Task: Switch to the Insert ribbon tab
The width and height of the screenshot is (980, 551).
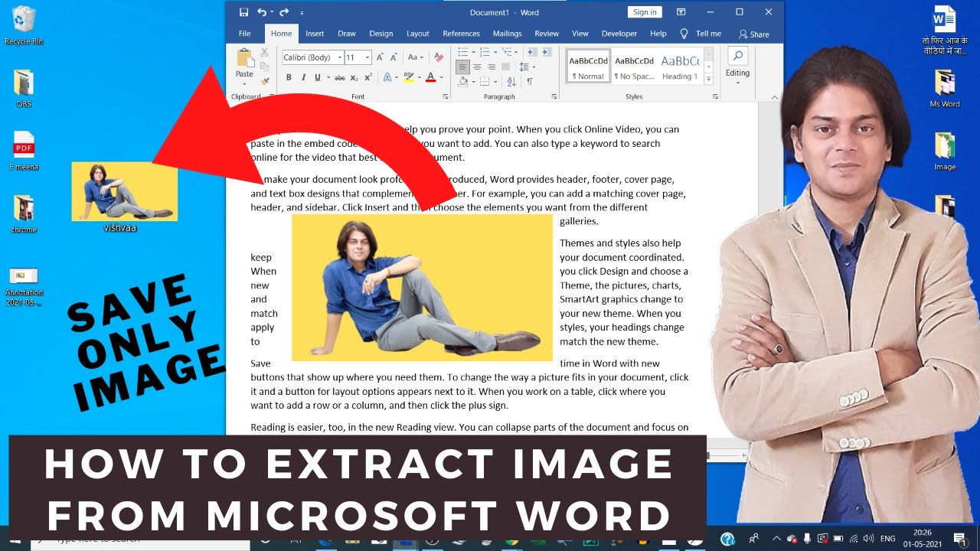Action: coord(315,34)
